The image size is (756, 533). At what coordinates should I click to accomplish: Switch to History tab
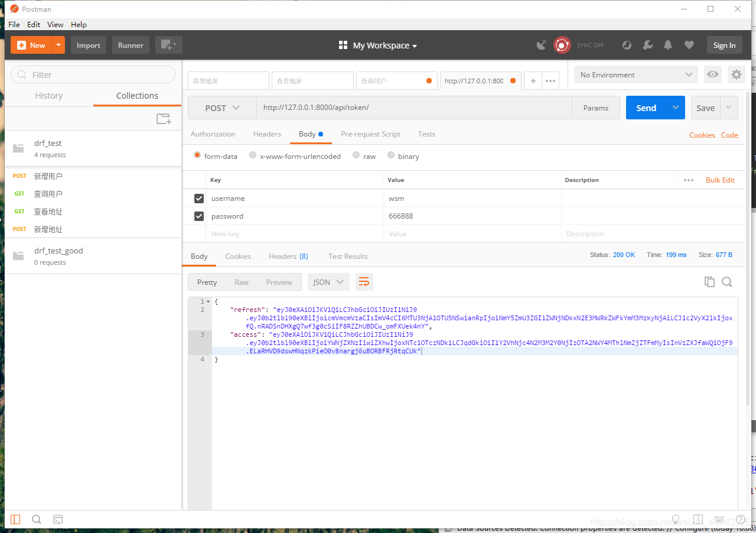point(49,96)
